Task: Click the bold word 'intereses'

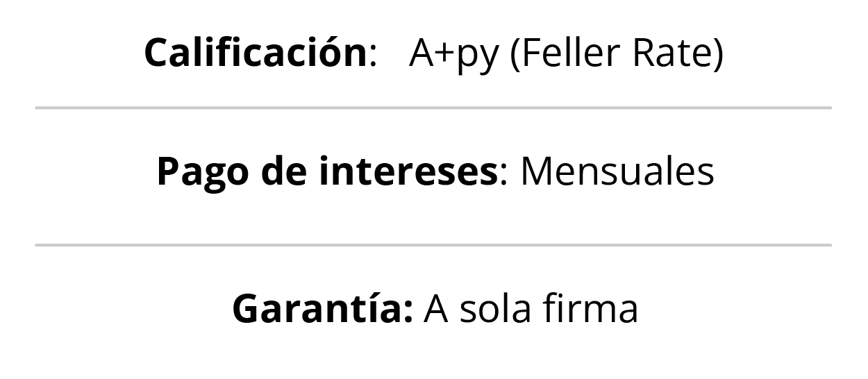Action: click(x=408, y=171)
